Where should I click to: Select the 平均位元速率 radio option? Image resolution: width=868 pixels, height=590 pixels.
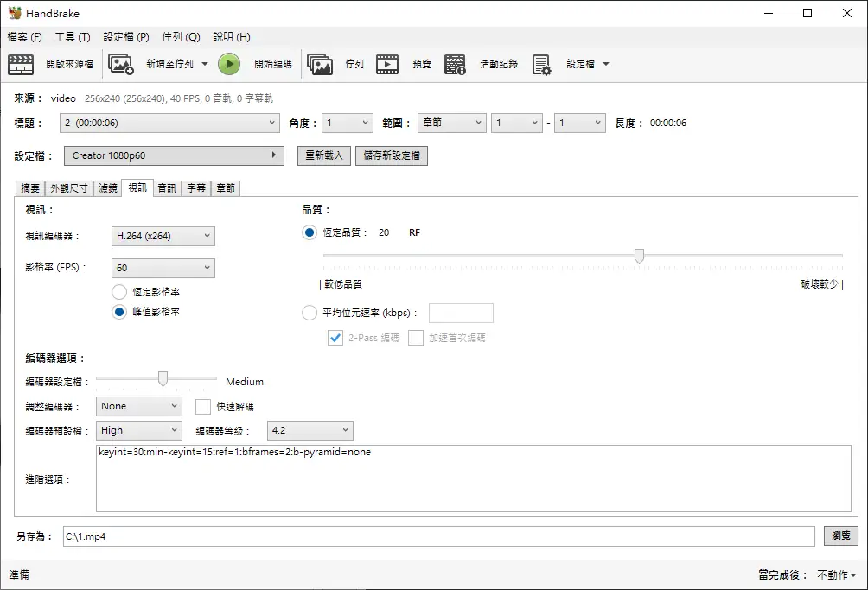310,313
